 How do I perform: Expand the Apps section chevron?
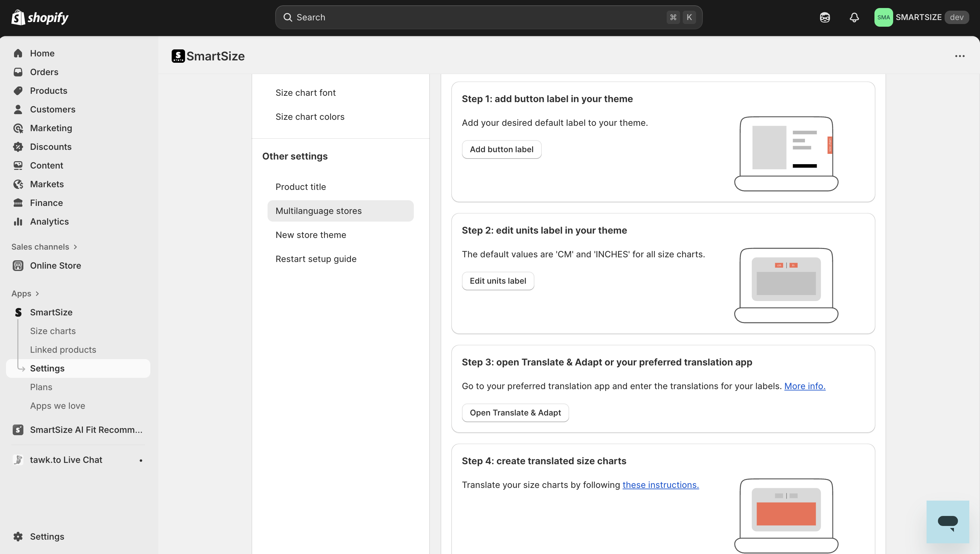[x=37, y=294]
